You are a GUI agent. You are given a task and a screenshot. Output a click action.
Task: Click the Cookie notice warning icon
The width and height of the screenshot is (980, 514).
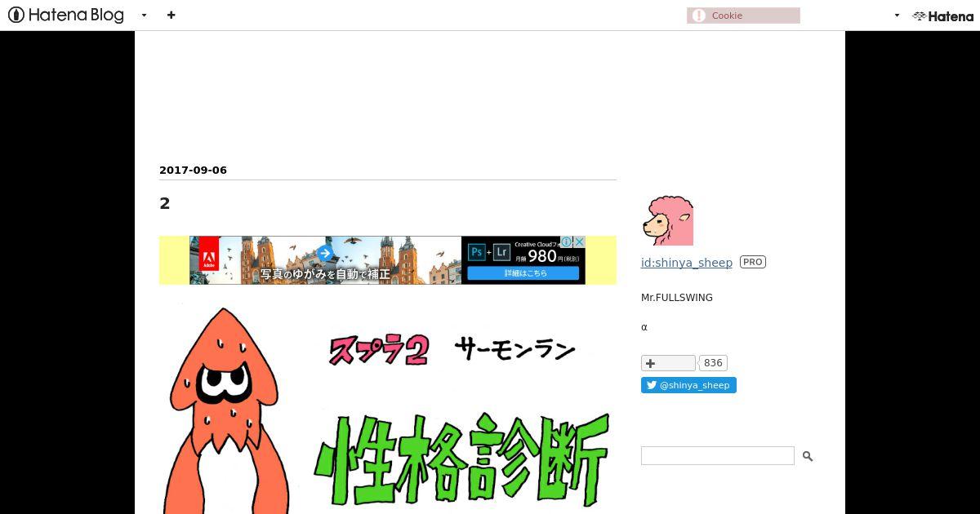[698, 16]
